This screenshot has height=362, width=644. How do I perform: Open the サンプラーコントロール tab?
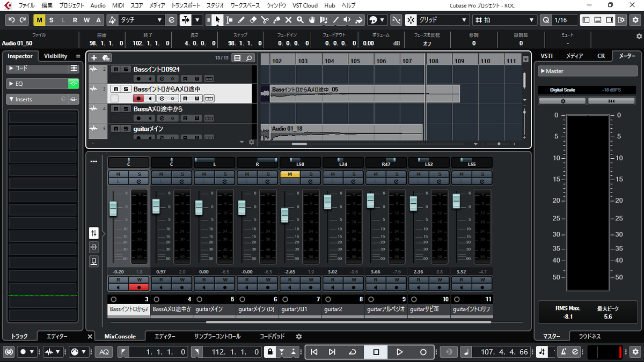[x=217, y=336]
